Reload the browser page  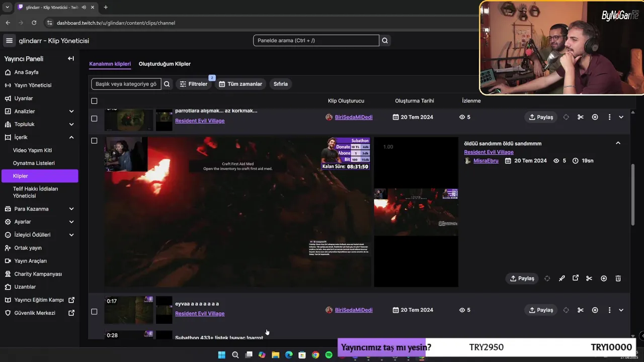[34, 23]
